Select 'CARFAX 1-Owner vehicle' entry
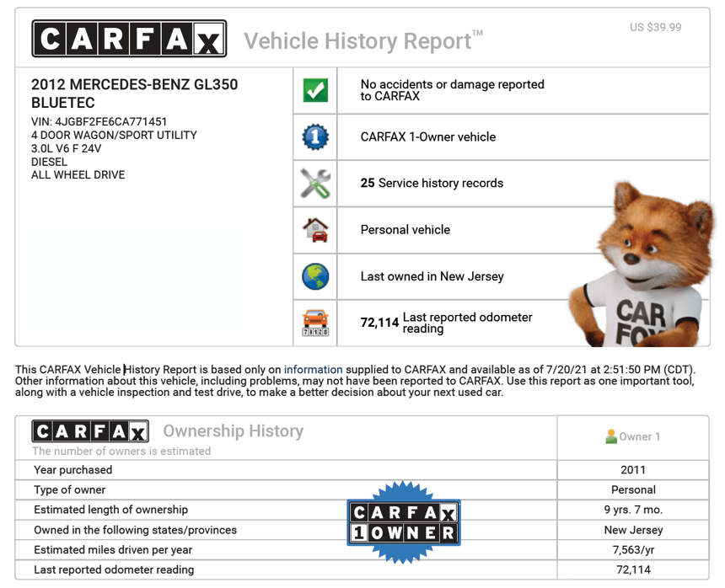The height and width of the screenshot is (588, 725). coord(427,137)
